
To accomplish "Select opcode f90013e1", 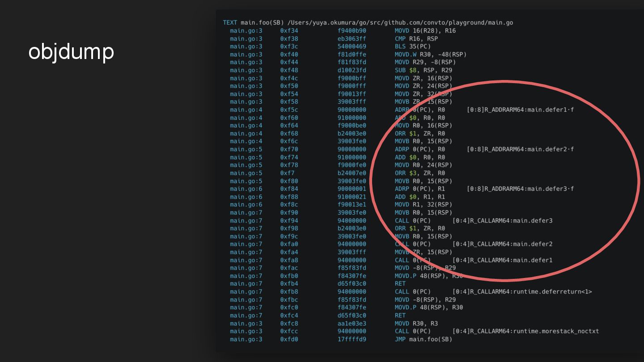I will (x=352, y=205).
